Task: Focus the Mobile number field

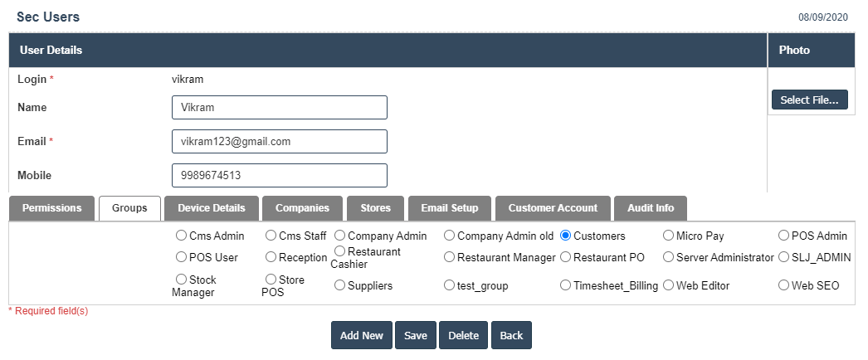Action: (x=279, y=176)
